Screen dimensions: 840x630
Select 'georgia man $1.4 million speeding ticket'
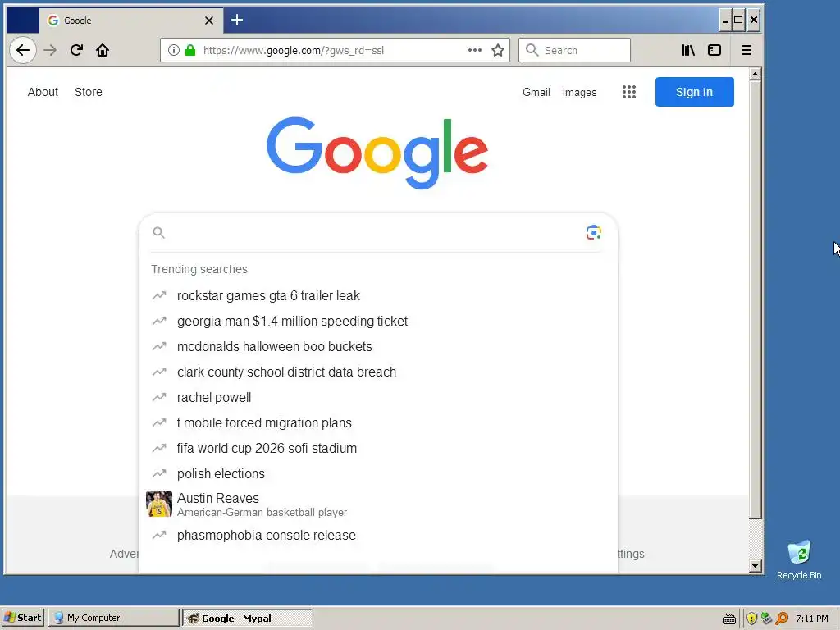(x=293, y=321)
